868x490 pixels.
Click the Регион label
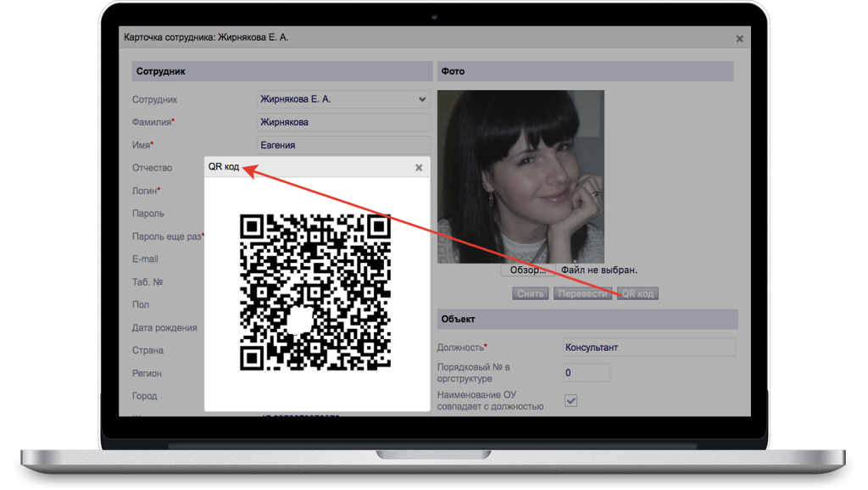tap(147, 374)
